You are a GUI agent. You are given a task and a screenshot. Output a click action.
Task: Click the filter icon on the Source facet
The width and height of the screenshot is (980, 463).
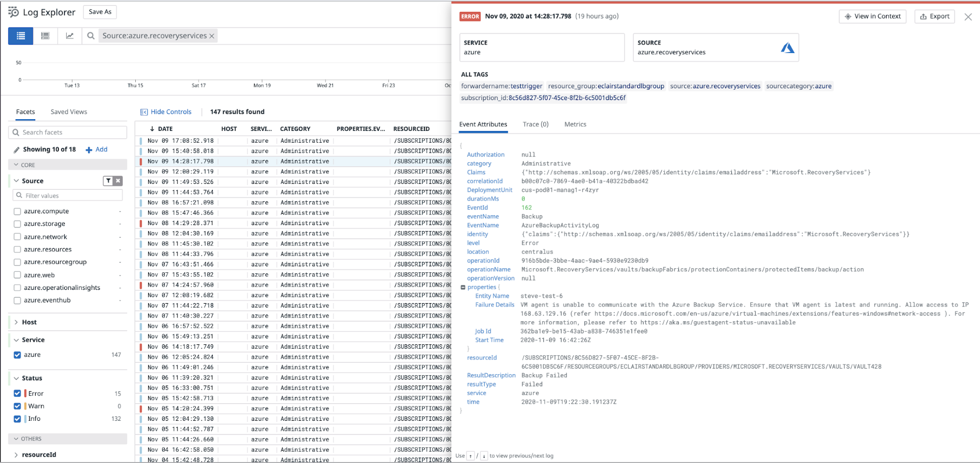(108, 180)
